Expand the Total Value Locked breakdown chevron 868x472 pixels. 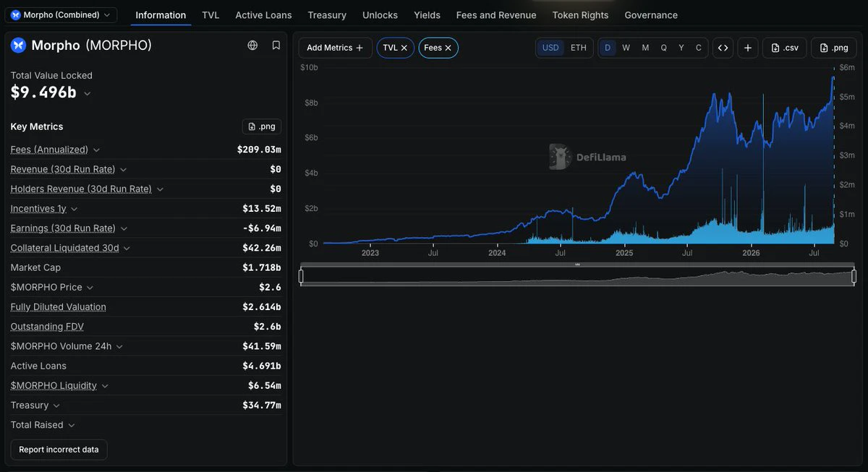88,93
